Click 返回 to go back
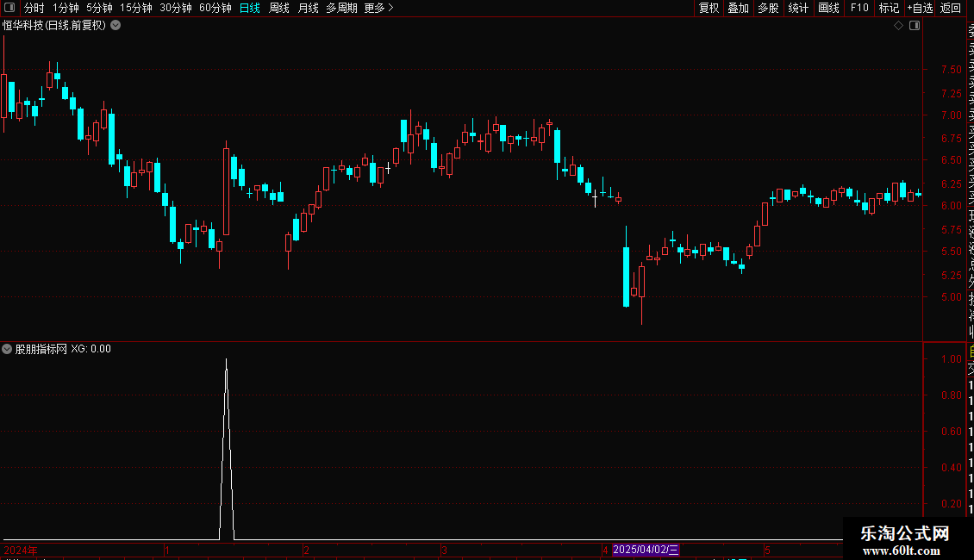This screenshot has width=974, height=560. pos(951,8)
